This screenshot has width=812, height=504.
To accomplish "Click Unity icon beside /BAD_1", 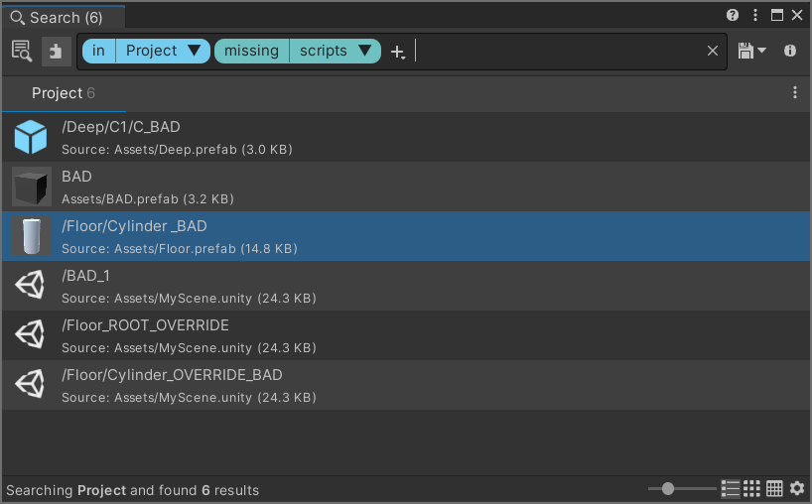I will coord(30,285).
